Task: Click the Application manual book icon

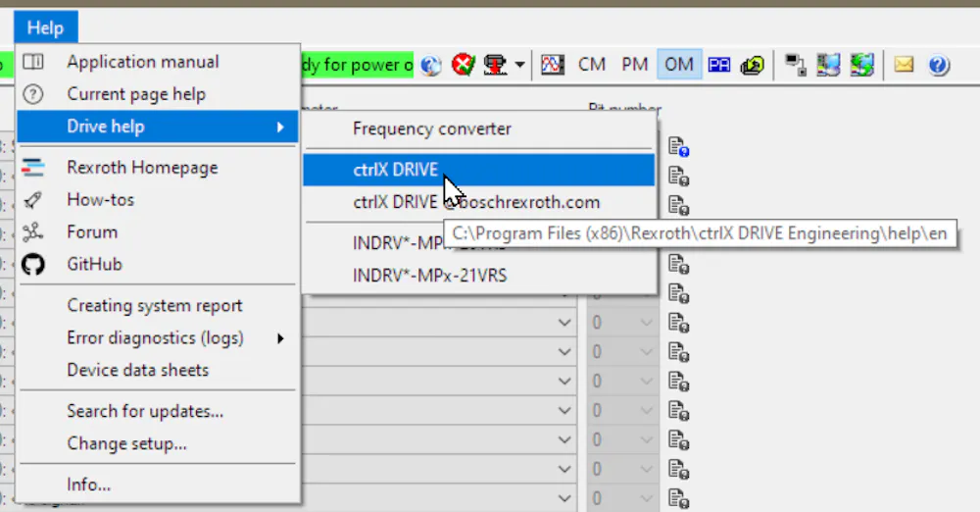Action: coord(33,62)
